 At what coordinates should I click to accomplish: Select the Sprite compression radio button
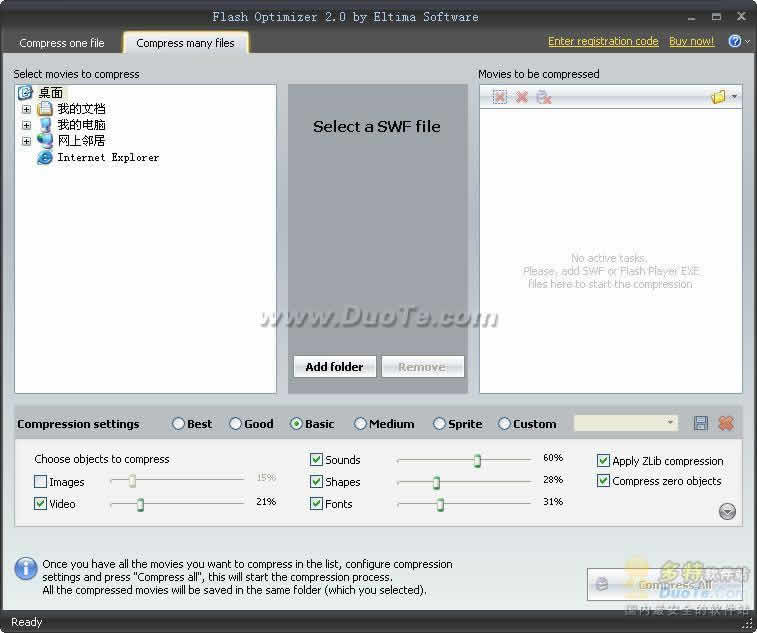point(439,424)
